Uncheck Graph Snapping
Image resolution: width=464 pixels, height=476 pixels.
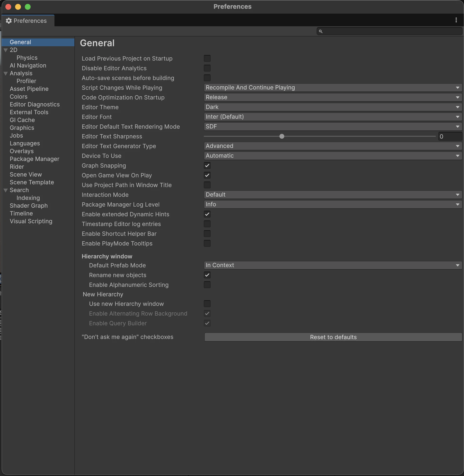pos(207,165)
